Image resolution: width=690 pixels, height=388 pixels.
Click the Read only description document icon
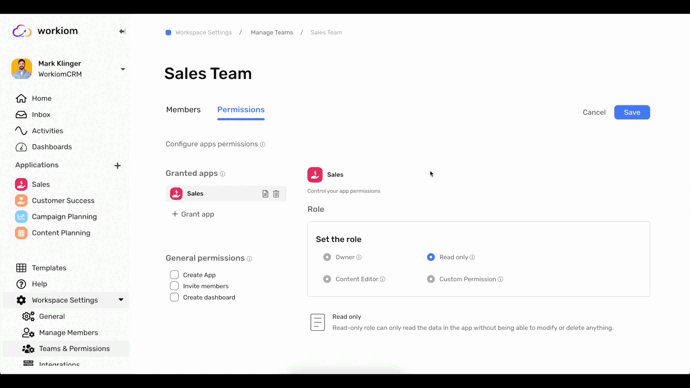(x=317, y=322)
